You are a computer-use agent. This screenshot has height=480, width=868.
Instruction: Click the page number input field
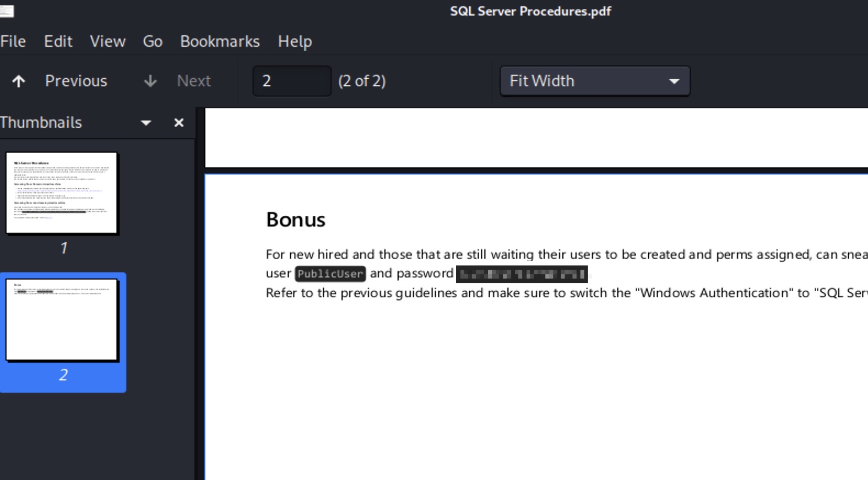tap(292, 81)
